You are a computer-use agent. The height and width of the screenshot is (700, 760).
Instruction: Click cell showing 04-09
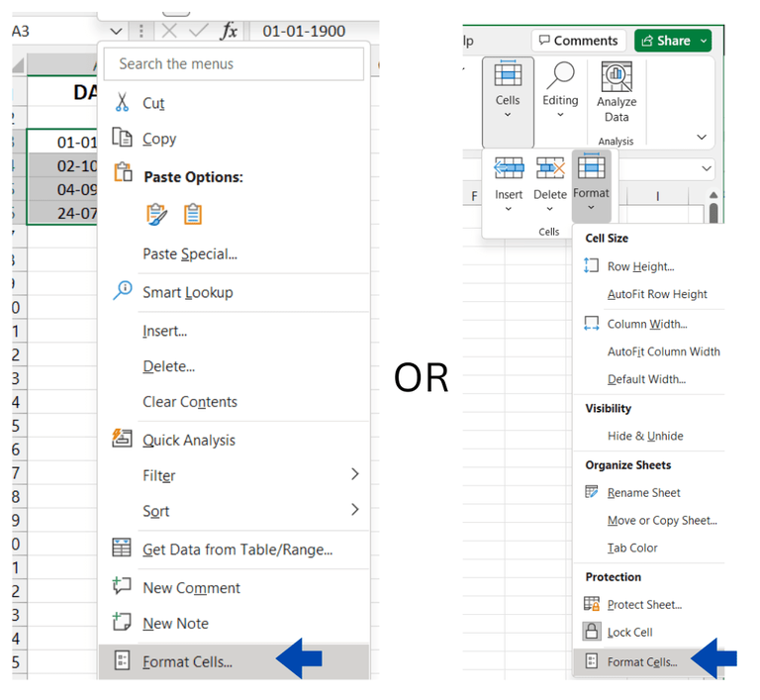(x=62, y=189)
